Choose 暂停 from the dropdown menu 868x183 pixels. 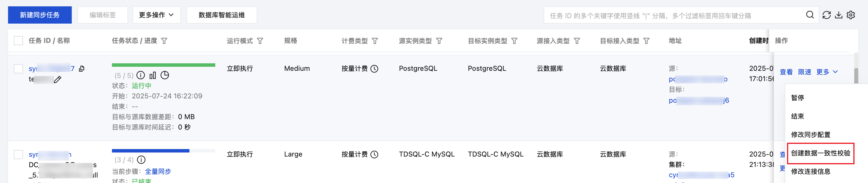tap(797, 98)
